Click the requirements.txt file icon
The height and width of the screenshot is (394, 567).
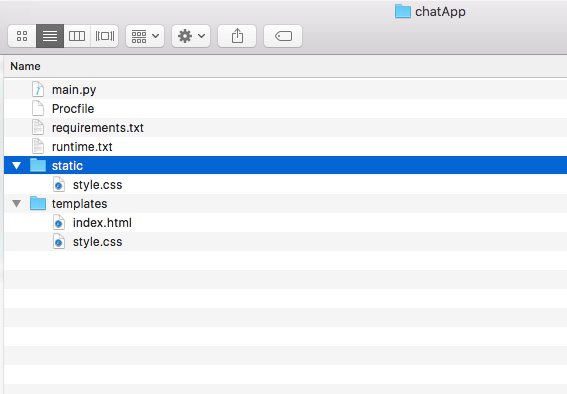tap(38, 127)
